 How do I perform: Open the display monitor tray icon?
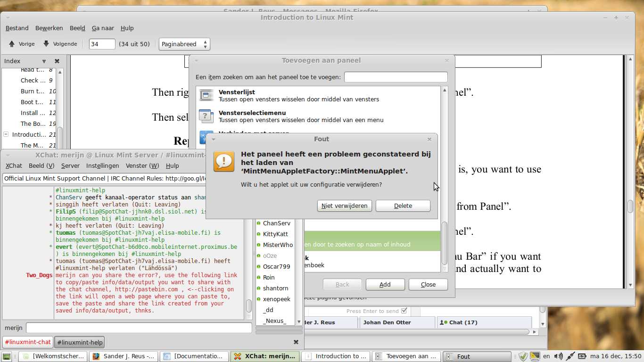[x=535, y=356]
